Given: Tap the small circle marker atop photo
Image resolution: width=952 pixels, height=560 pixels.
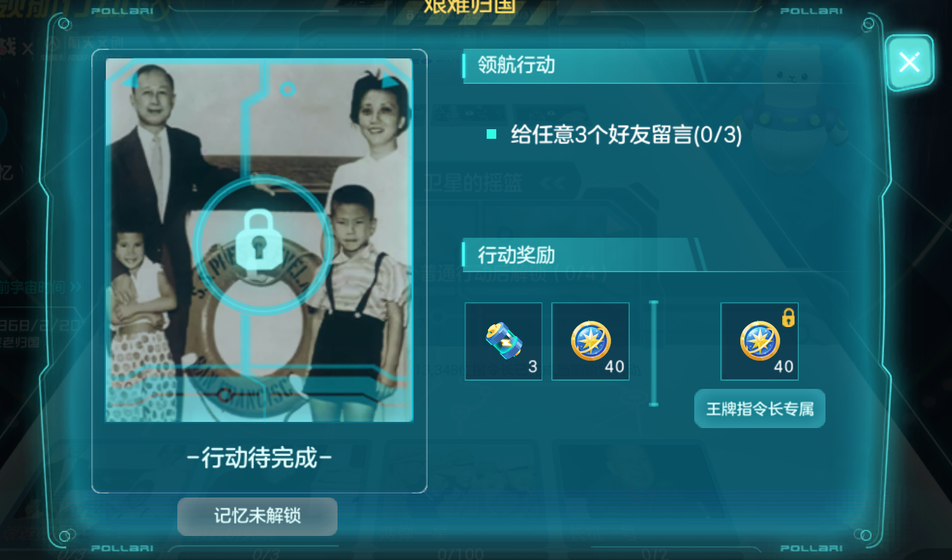Looking at the screenshot, I should click(x=288, y=89).
